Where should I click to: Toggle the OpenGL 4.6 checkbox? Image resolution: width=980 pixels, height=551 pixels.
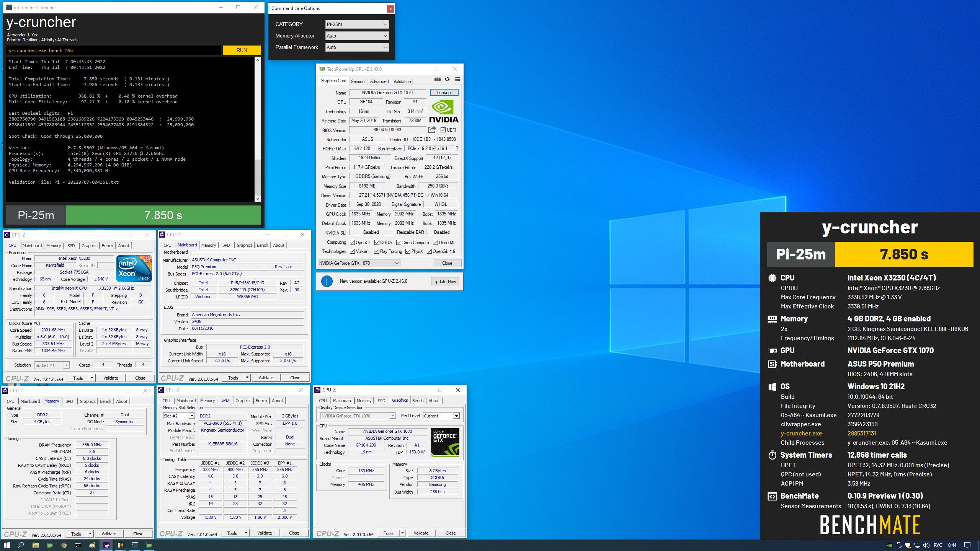tap(429, 251)
